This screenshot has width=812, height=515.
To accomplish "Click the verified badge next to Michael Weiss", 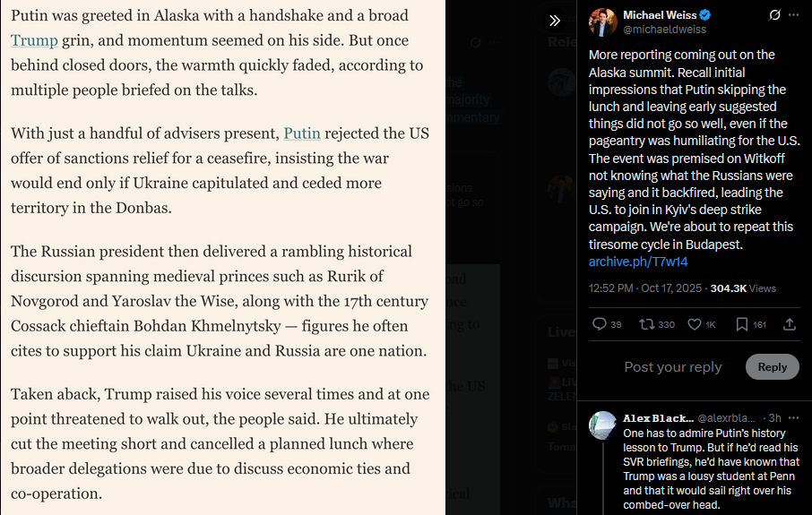I will (x=705, y=15).
